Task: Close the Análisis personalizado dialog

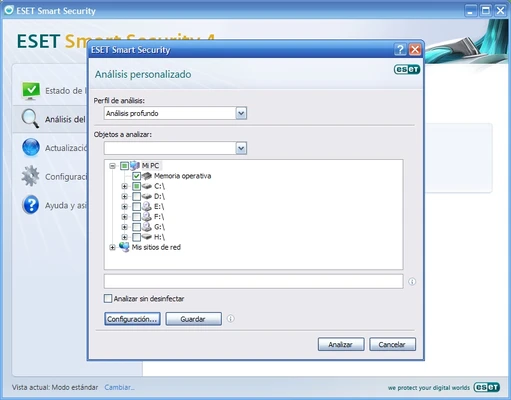Action: (x=415, y=50)
